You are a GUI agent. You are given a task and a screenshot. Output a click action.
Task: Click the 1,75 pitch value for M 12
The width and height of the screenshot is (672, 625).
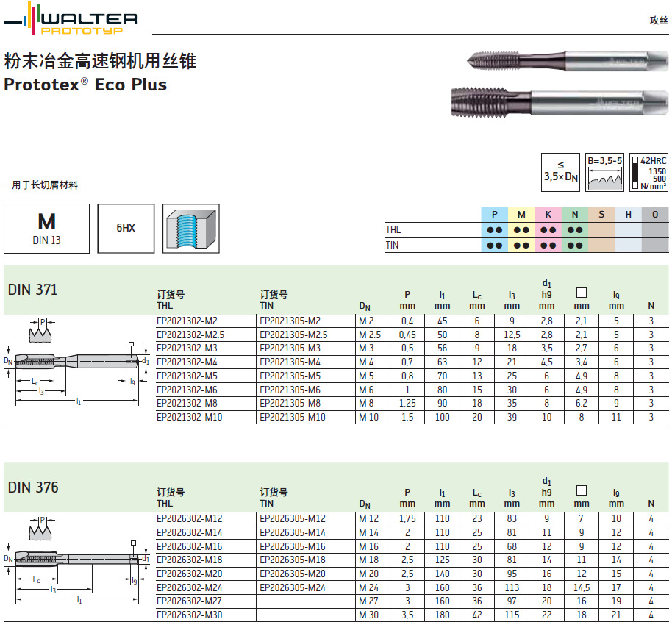[407, 518]
